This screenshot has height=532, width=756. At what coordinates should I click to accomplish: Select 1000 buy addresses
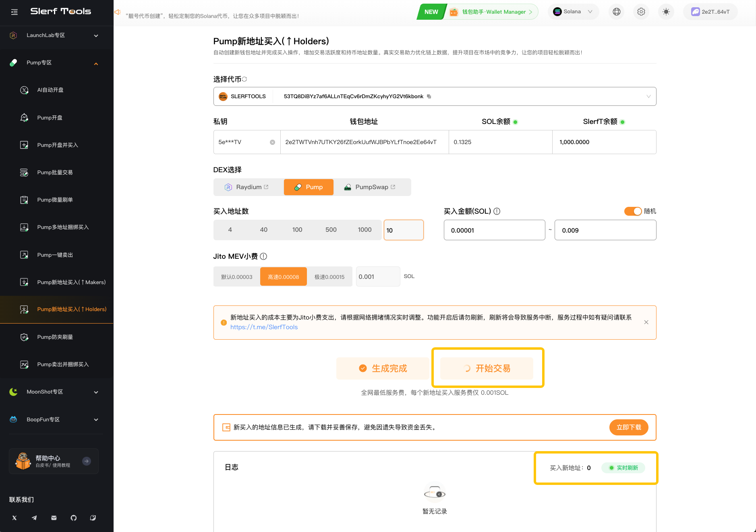click(365, 230)
